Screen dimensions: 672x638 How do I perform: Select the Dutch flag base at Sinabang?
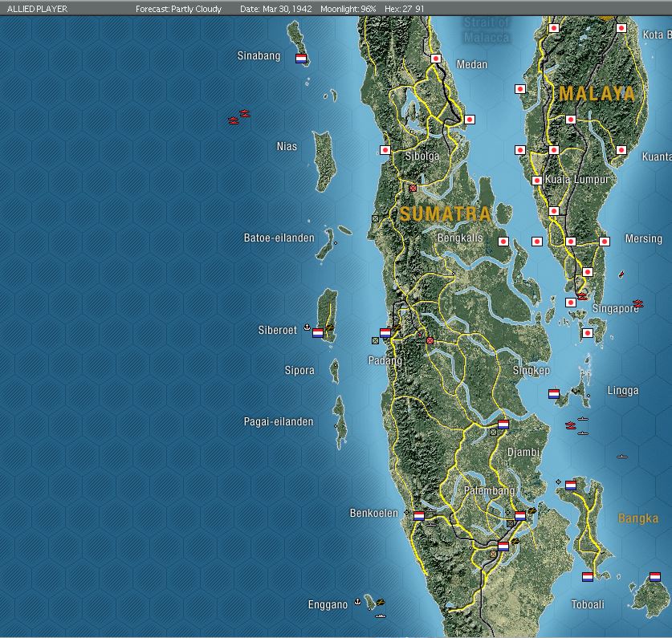point(301,59)
